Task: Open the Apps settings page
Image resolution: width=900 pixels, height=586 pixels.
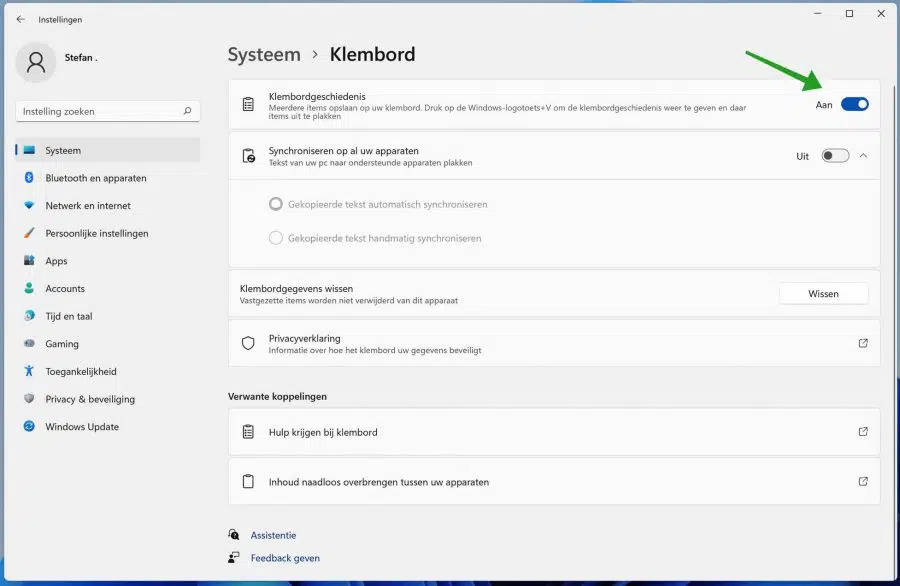Action: pyautogui.click(x=108, y=261)
